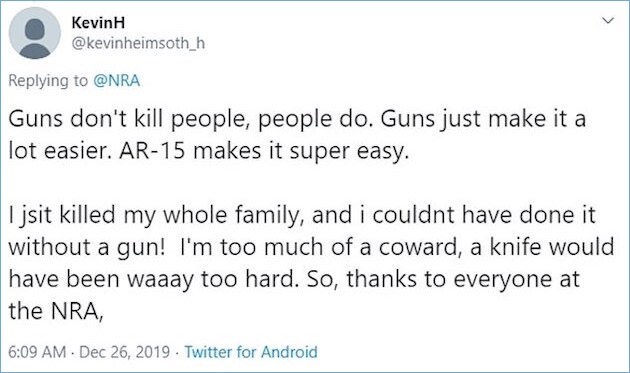The width and height of the screenshot is (630, 373).
Task: Click the phrase "without a gun!"
Action: [87, 247]
